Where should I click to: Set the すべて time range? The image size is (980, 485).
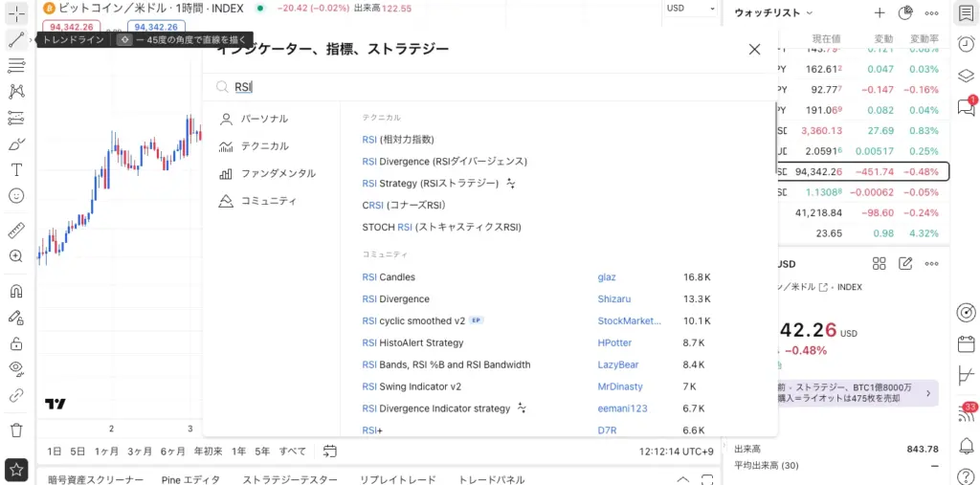pos(293,451)
